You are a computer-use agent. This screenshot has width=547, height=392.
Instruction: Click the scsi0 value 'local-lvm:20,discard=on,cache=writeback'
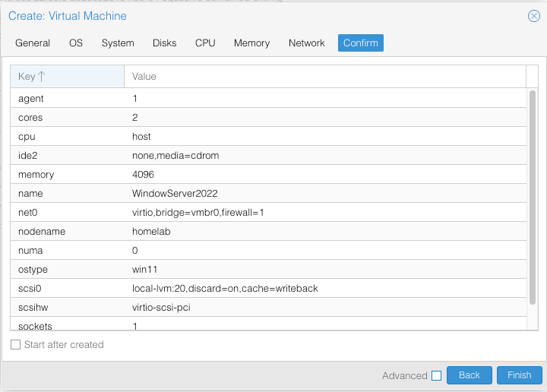click(x=225, y=289)
